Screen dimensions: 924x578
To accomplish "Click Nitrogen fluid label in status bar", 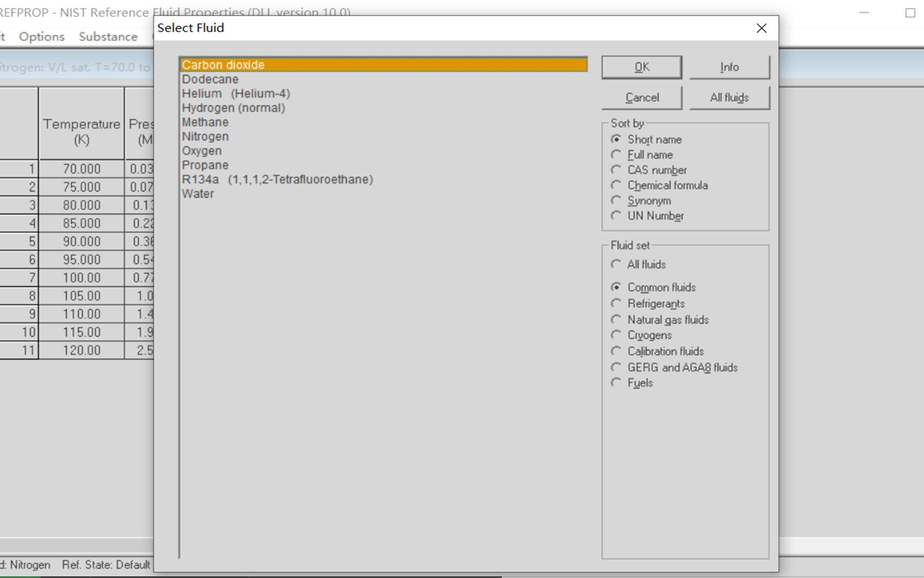I will 26,565.
